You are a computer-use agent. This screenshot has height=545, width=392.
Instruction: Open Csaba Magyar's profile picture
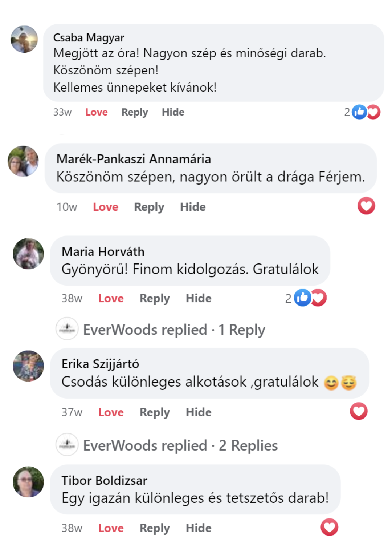click(24, 39)
